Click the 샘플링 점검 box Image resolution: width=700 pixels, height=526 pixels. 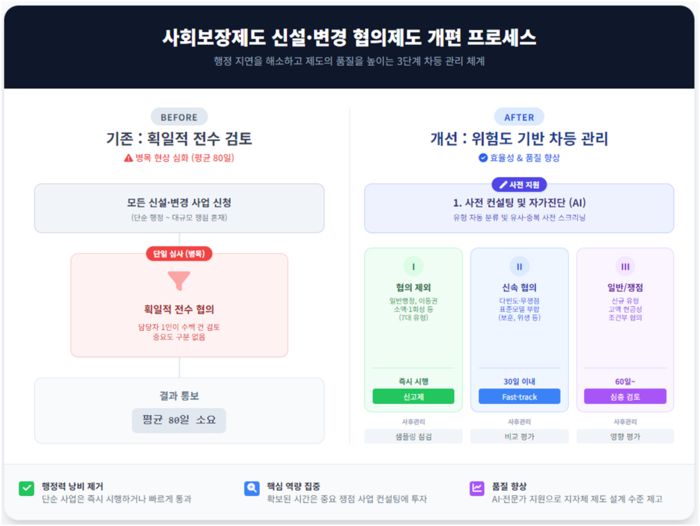point(413,437)
